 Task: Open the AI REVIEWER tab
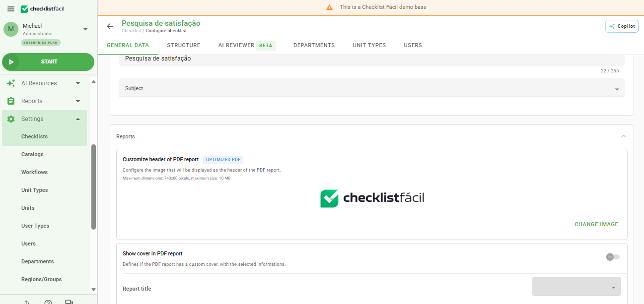point(236,45)
